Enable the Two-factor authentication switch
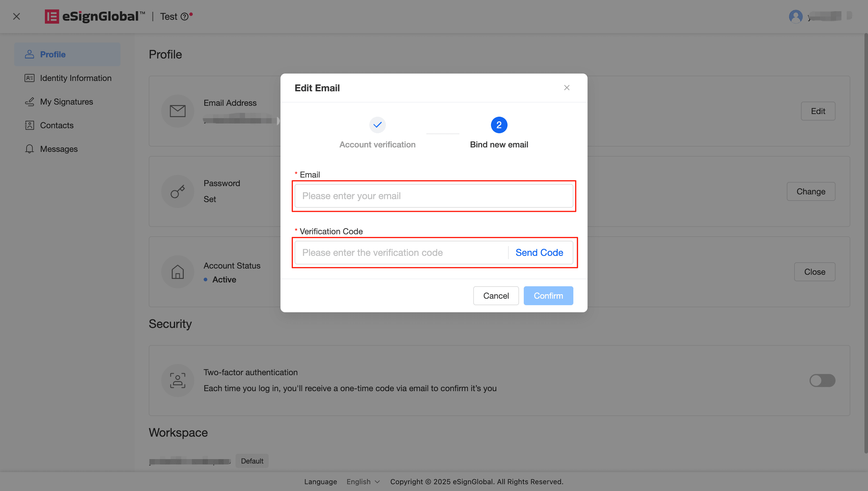 pos(822,381)
